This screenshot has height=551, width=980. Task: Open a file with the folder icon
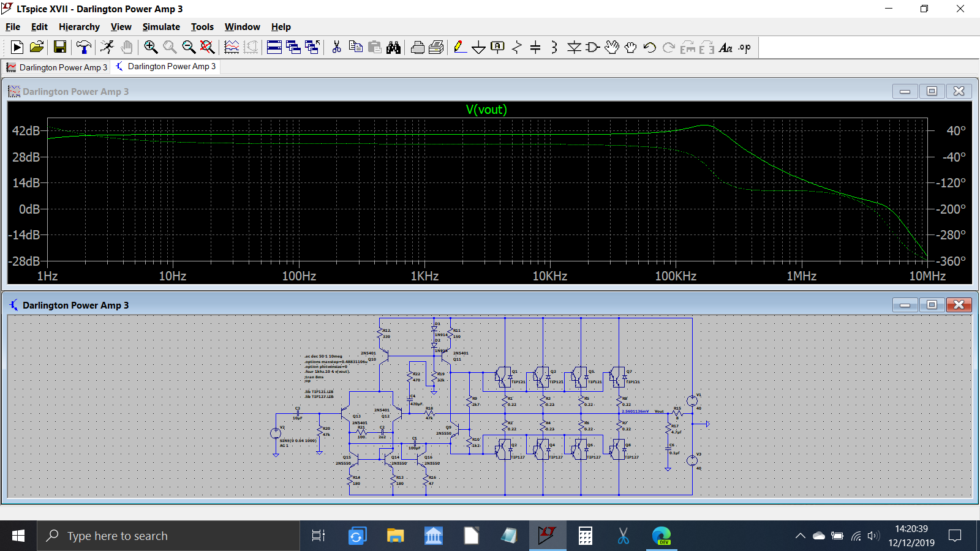click(37, 47)
